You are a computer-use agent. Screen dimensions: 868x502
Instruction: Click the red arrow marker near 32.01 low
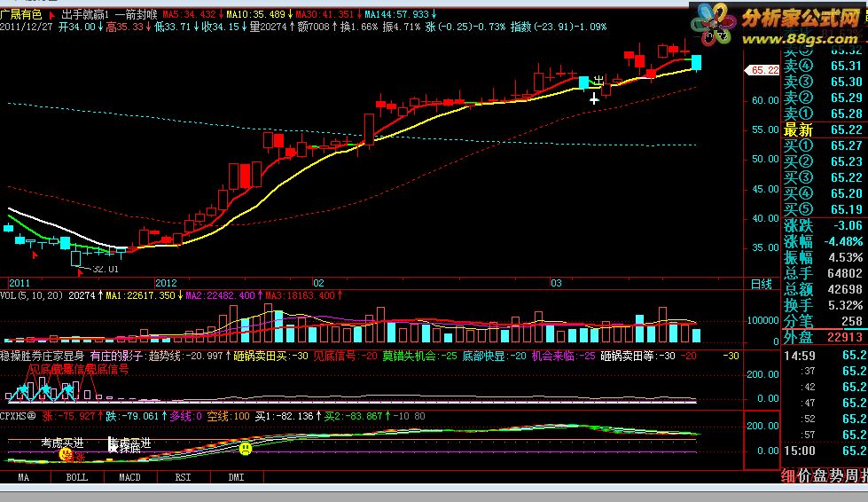81,272
